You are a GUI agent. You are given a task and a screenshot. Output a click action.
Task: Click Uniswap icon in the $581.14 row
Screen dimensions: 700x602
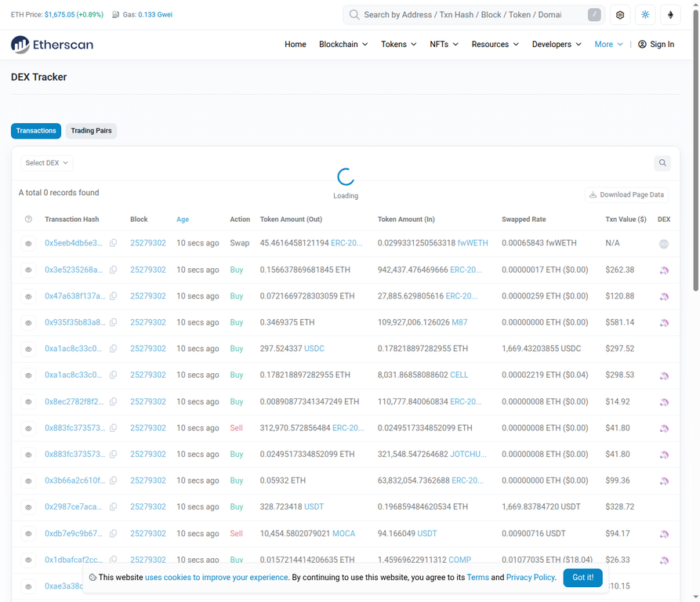[x=664, y=323]
